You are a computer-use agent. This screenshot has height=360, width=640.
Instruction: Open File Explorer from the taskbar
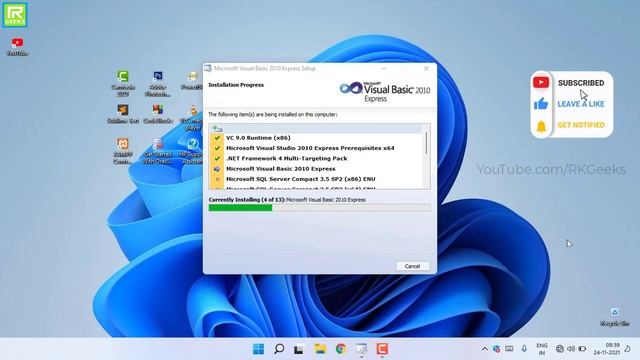click(320, 349)
